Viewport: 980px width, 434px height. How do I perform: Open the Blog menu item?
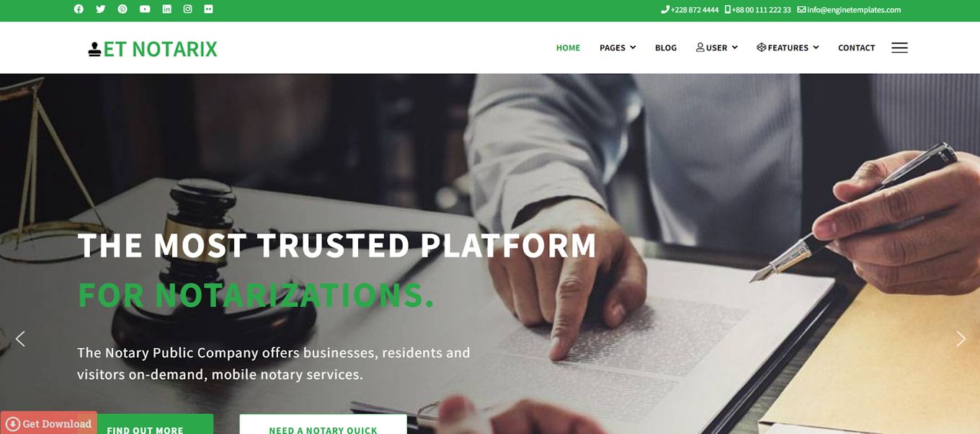tap(666, 48)
